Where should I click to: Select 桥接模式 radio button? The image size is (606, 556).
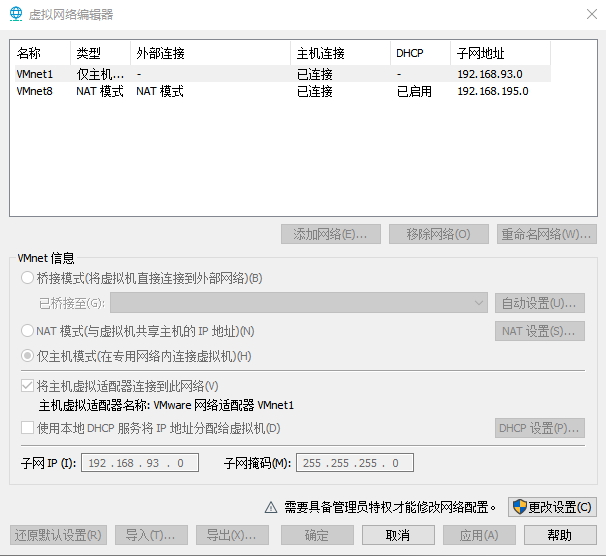pos(27,278)
